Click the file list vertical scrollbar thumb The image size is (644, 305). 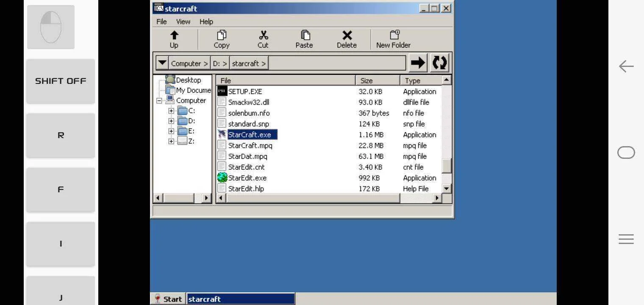pyautogui.click(x=447, y=166)
